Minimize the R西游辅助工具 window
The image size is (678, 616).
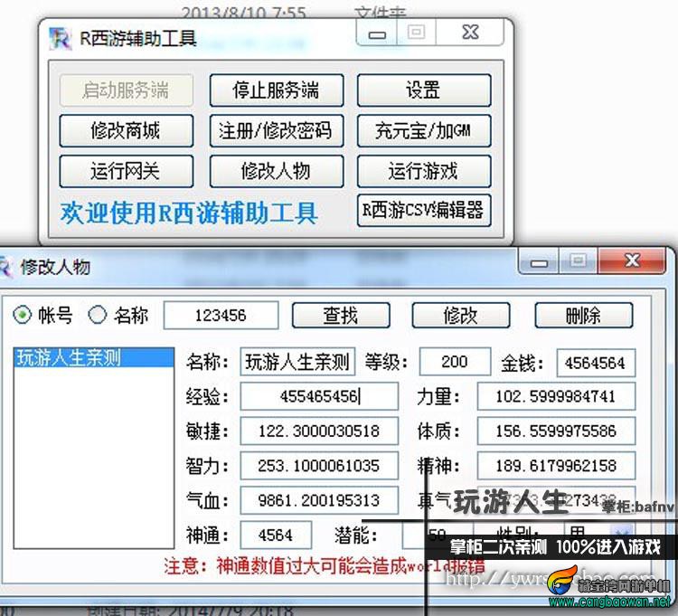377,33
